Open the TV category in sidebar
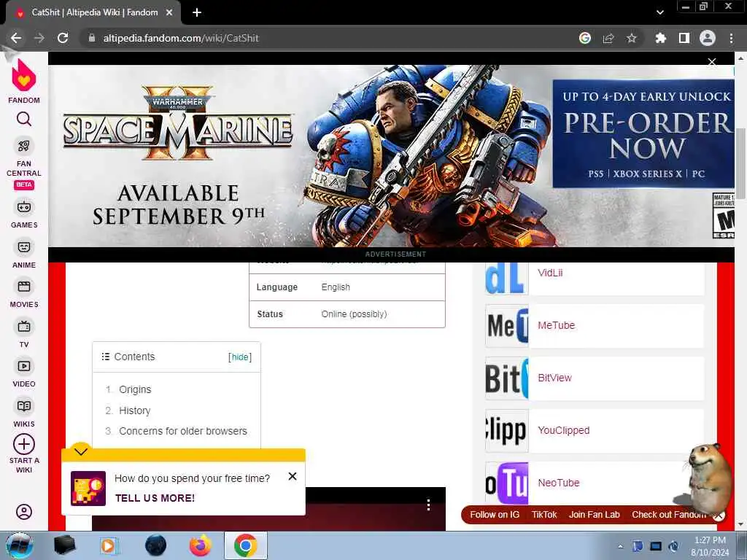Viewport: 747px width, 560px height. tap(24, 334)
